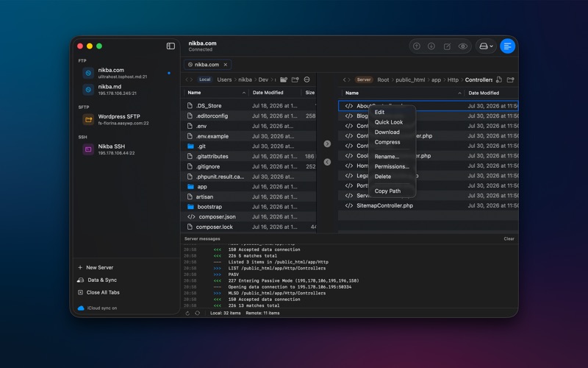Click Close All Tabs
588x368 pixels.
pyautogui.click(x=98, y=292)
